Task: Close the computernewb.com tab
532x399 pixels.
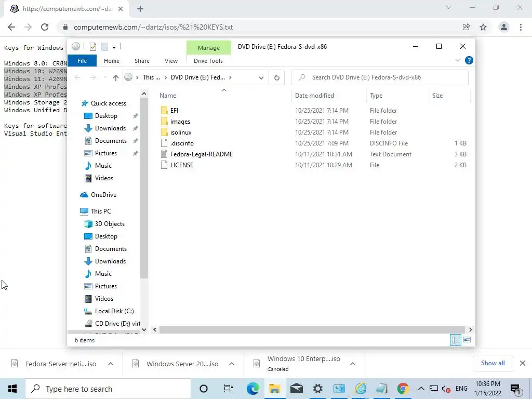Action: coord(121,9)
